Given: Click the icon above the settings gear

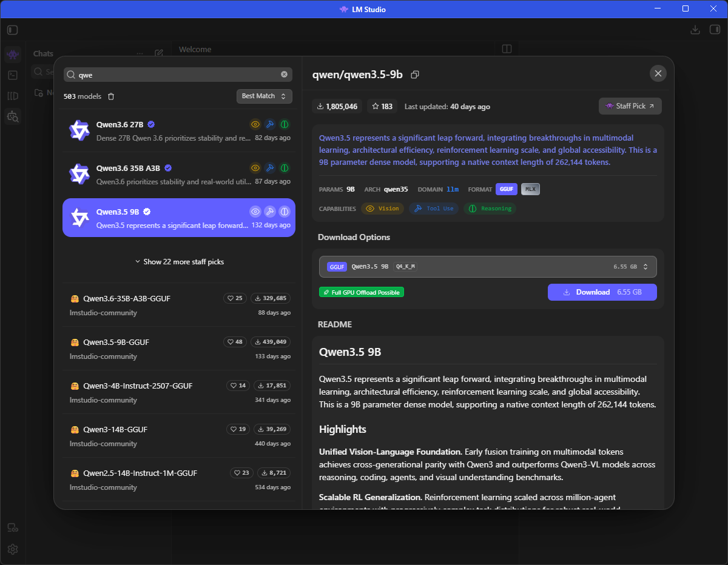Looking at the screenshot, I should tap(13, 529).
